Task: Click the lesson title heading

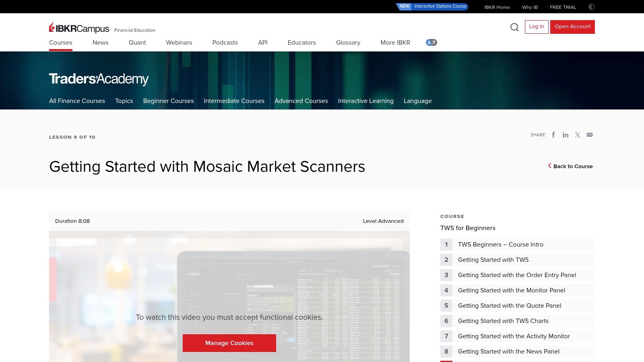Action: 207,167
